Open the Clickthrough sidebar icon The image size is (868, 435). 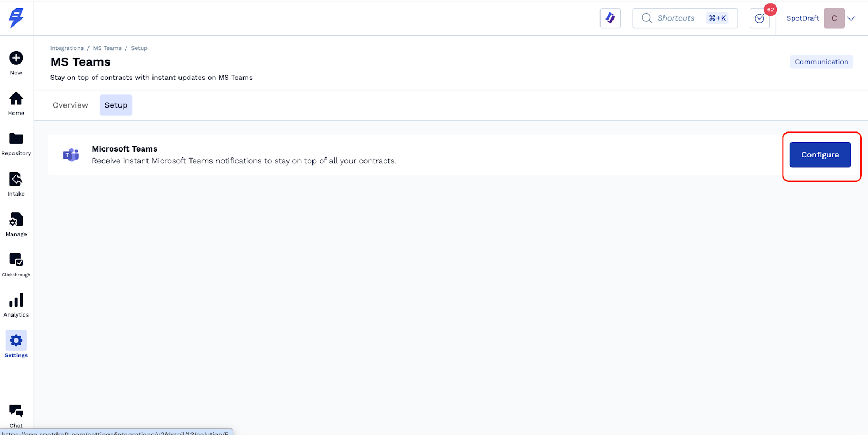(x=16, y=260)
